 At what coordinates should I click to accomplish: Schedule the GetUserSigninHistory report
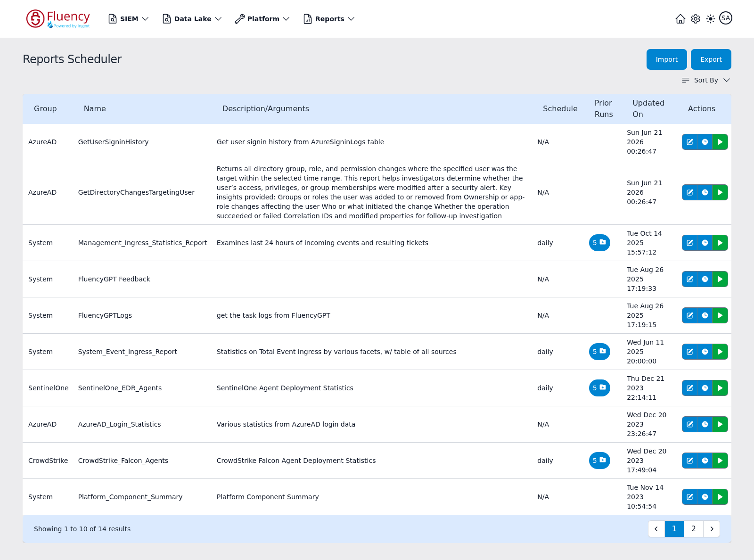coord(705,142)
